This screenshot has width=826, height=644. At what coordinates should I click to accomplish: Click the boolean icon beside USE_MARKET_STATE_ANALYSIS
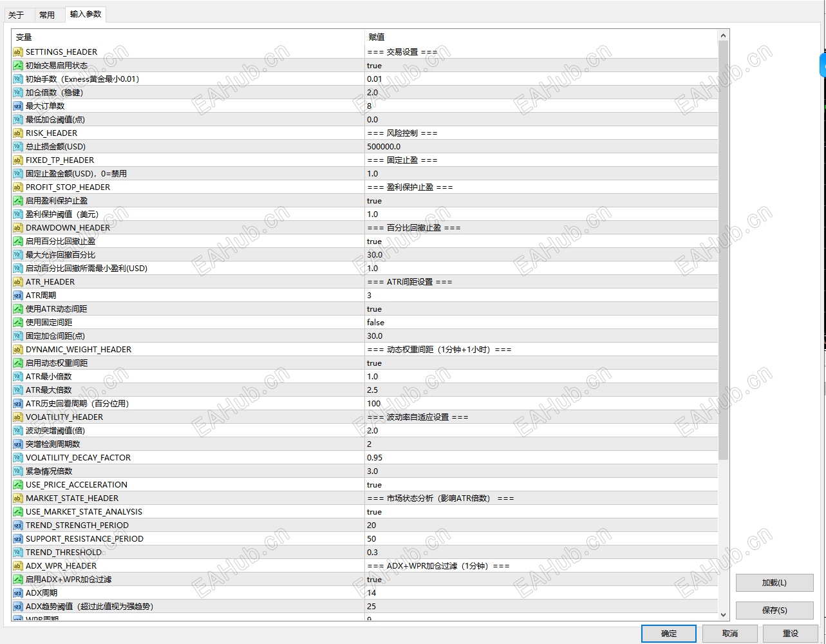[18, 512]
